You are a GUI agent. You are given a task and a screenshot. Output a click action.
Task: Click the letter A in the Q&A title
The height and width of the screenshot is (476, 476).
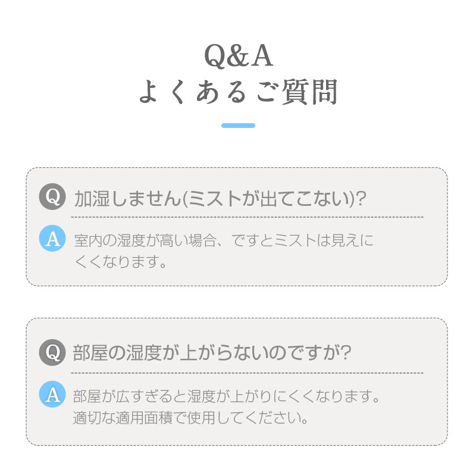click(x=262, y=57)
